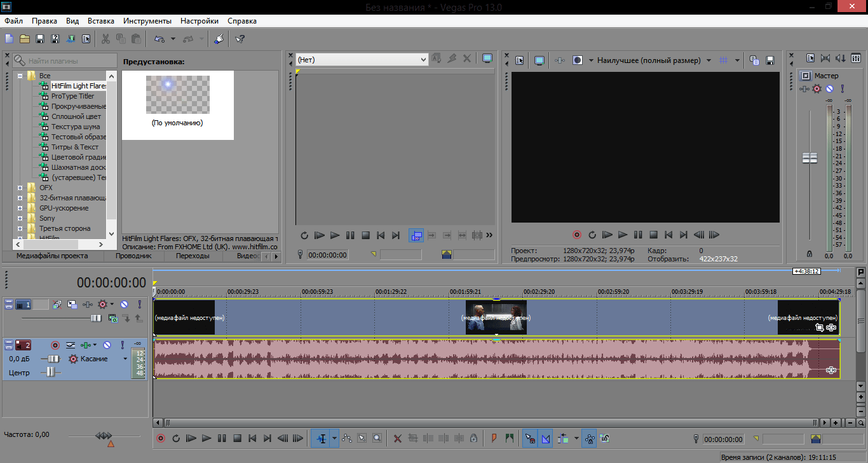This screenshot has width=868, height=463.
Task: Mute video track 1
Action: click(125, 305)
